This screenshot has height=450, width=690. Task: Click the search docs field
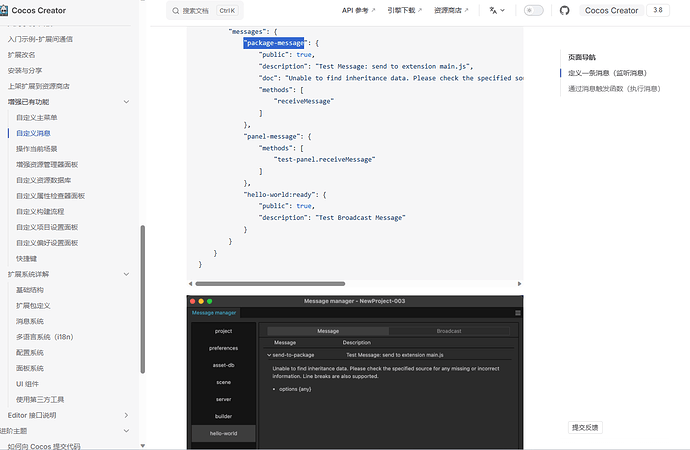click(205, 11)
